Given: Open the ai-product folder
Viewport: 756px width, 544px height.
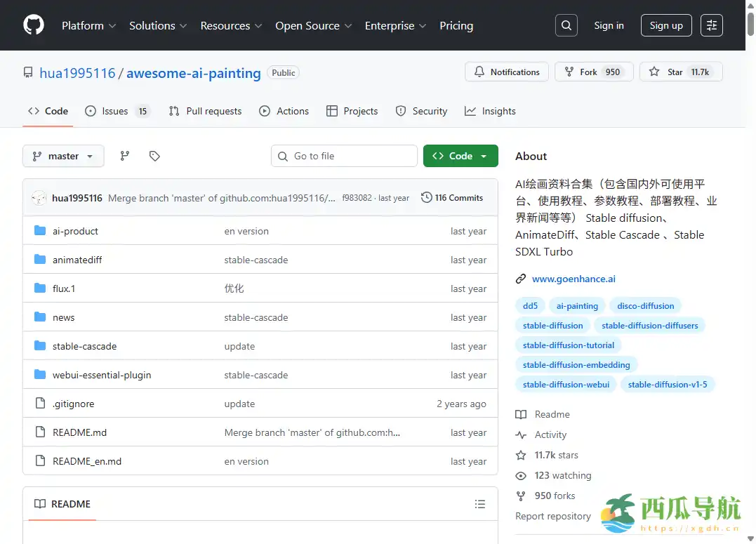Looking at the screenshot, I should tap(75, 231).
